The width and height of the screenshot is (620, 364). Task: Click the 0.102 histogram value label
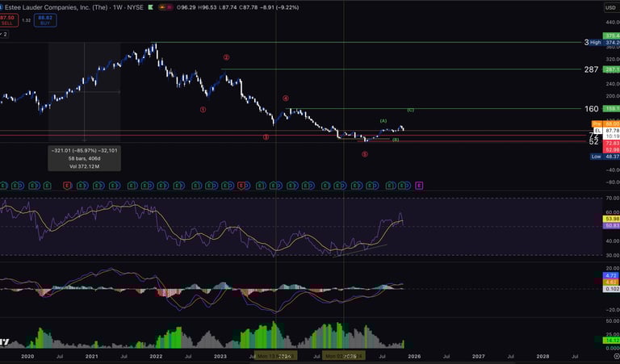point(611,289)
